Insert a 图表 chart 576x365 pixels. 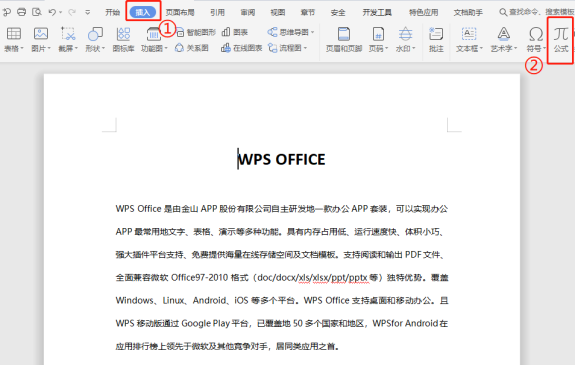235,32
